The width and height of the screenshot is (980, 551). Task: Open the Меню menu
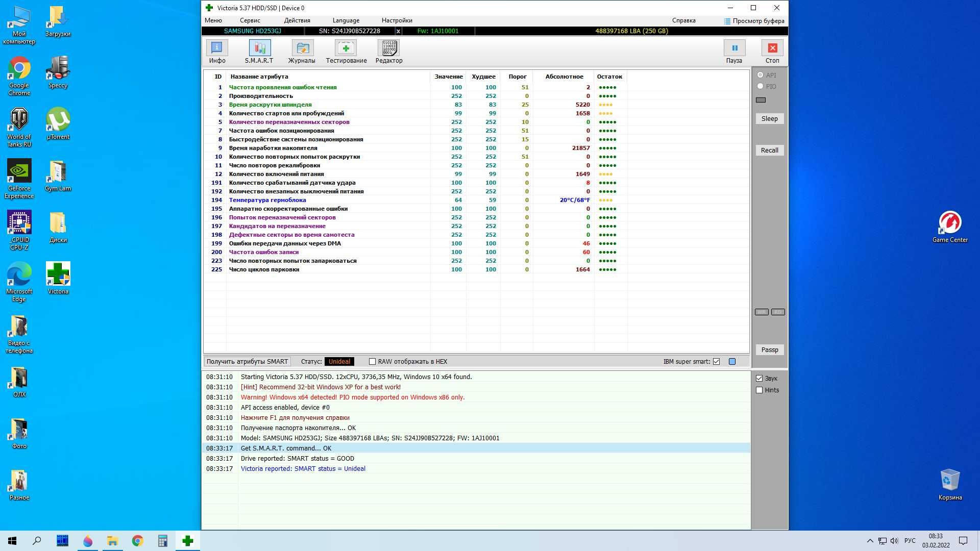[x=213, y=20]
